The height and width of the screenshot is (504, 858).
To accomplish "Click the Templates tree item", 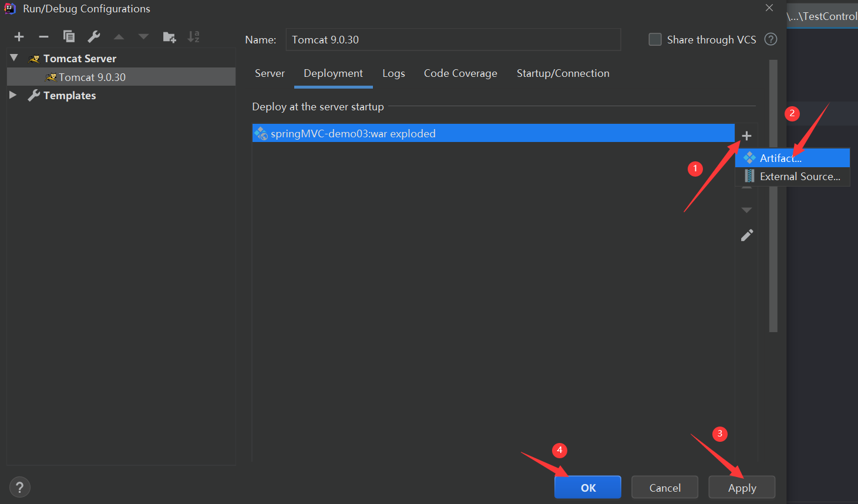I will [69, 96].
